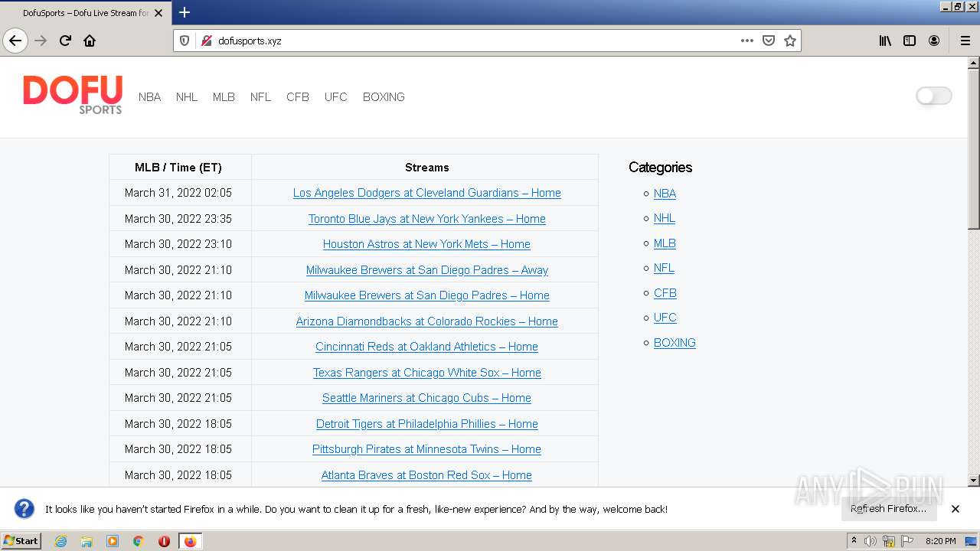Open Rangers at Chicago White Sox stream

click(426, 373)
